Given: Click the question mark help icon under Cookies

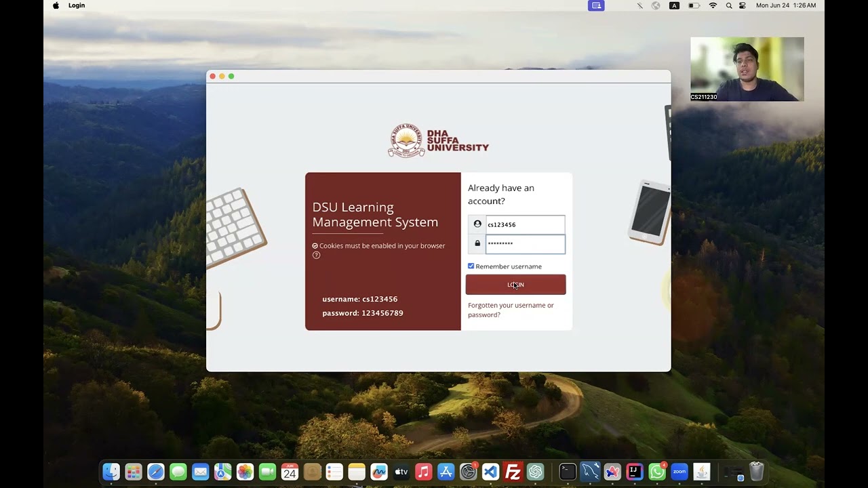Looking at the screenshot, I should 316,256.
